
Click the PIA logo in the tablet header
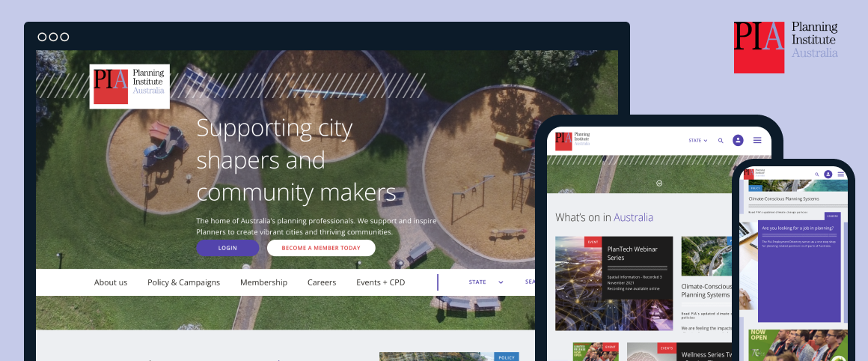pos(573,141)
